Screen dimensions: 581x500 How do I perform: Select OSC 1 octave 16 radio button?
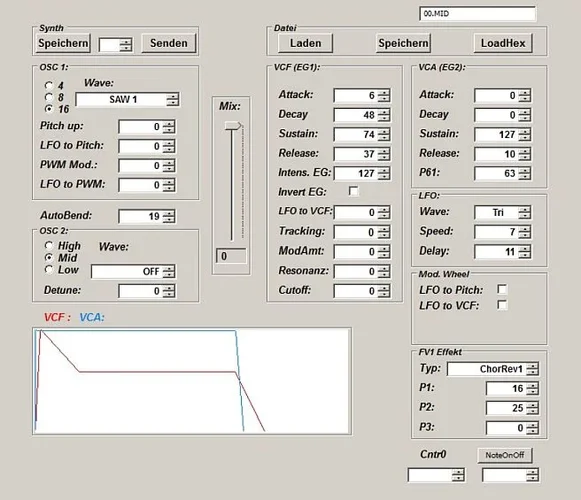tap(49, 109)
